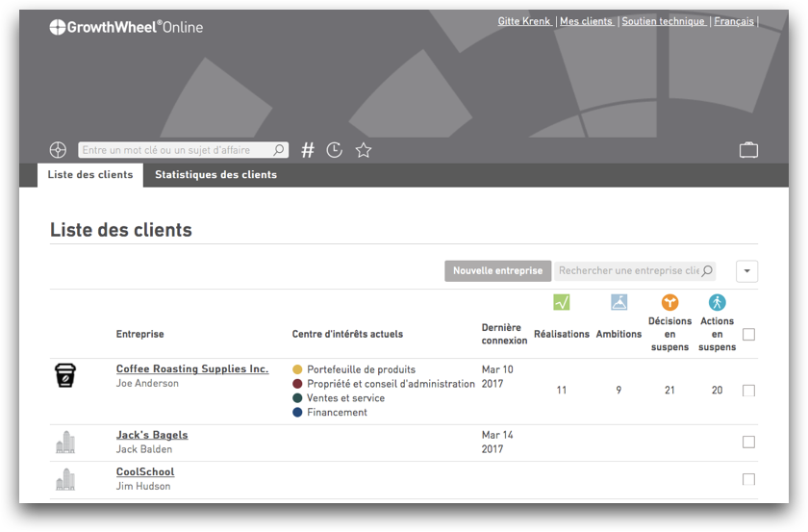Click the Nouvelle entreprise button
The image size is (808, 532).
coord(498,270)
